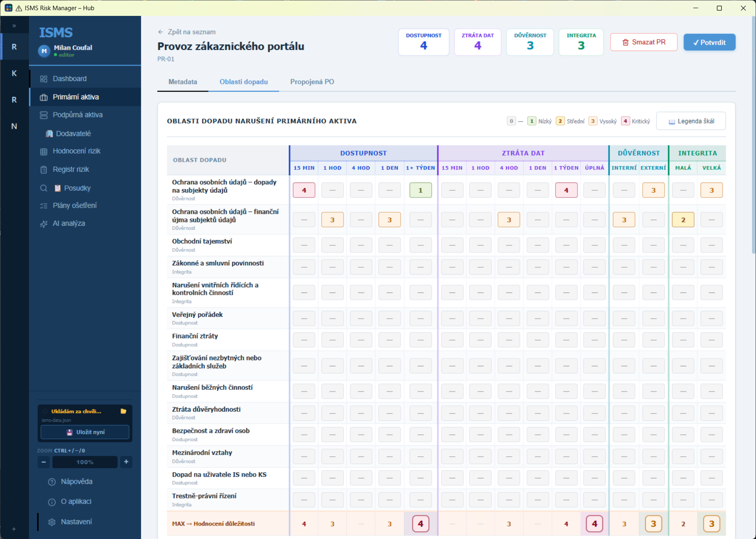756x539 pixels.
Task: Open Legenda škál scale legend
Action: [691, 121]
